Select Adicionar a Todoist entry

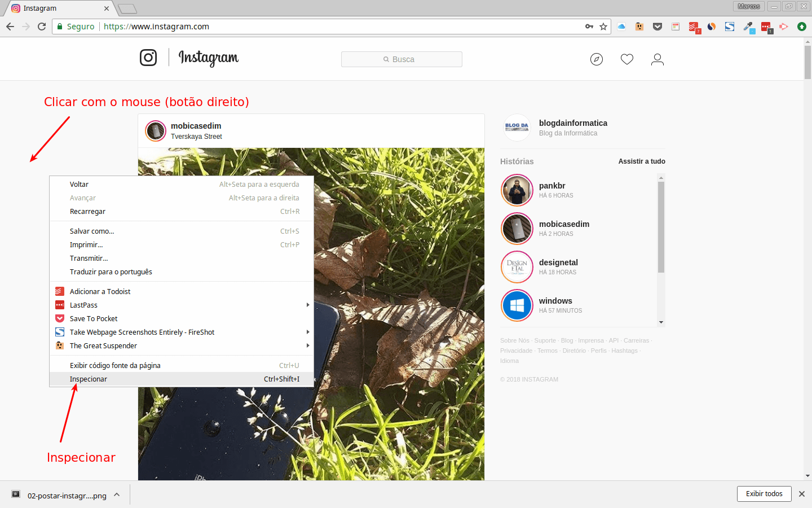[182, 292]
